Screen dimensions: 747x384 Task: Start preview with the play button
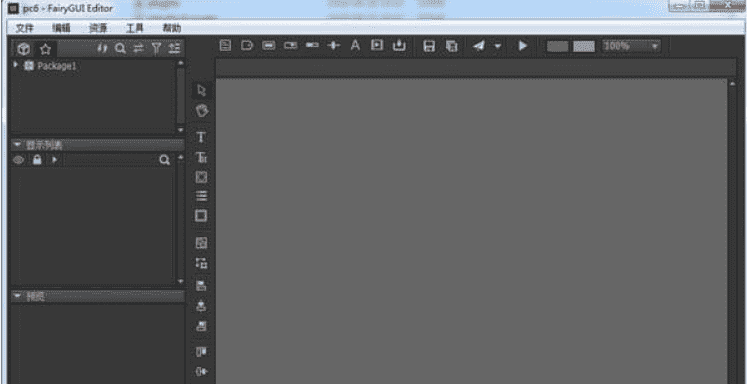523,46
